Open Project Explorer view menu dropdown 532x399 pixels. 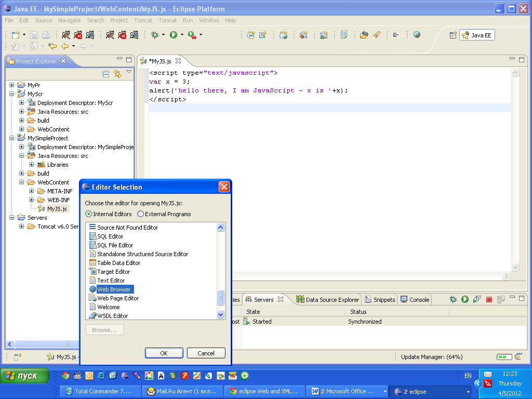coord(129,72)
